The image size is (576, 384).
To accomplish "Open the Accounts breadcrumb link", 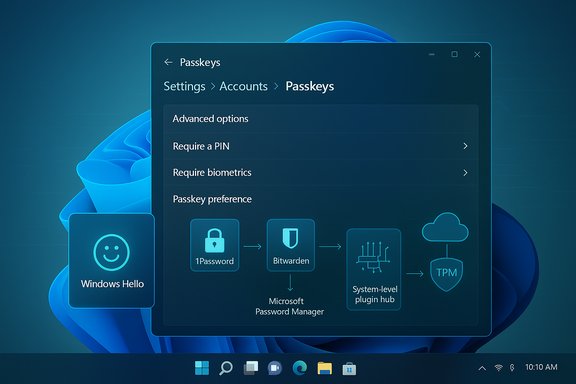I will (244, 86).
